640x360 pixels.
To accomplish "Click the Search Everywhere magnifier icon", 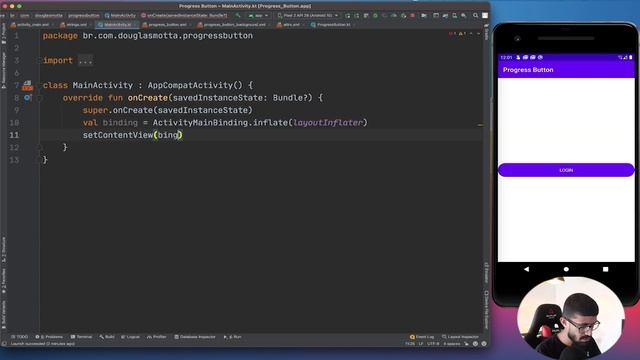I will [x=476, y=16].
